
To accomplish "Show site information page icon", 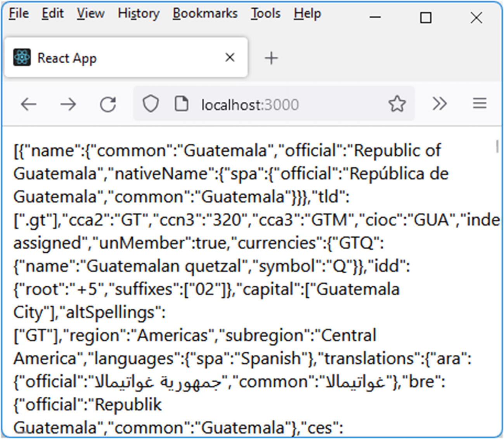I will (181, 104).
